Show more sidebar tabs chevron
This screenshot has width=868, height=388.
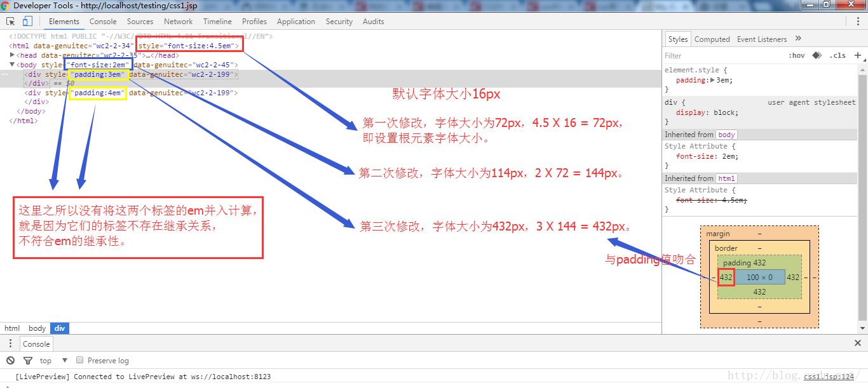799,39
